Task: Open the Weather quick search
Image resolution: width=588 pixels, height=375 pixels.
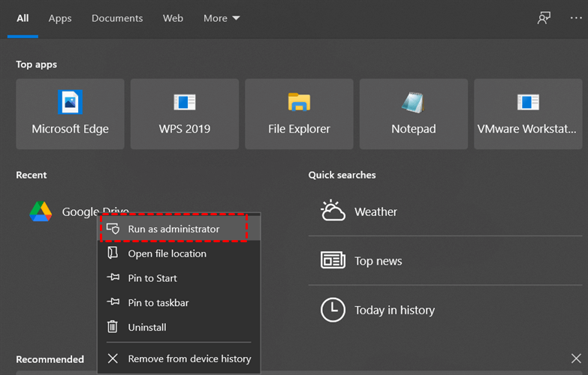Action: click(375, 212)
